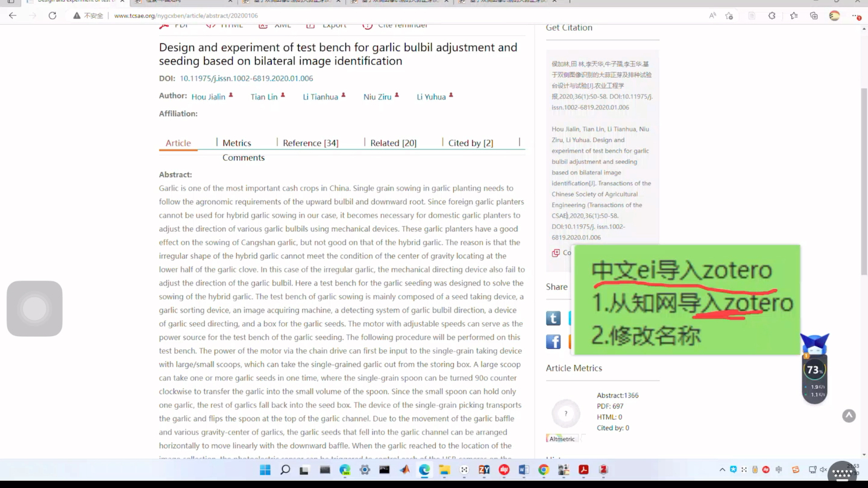Open the DOI link 10.11975/j.issn.1002-6819.2020.01.006
The image size is (868, 488).
coord(246,78)
